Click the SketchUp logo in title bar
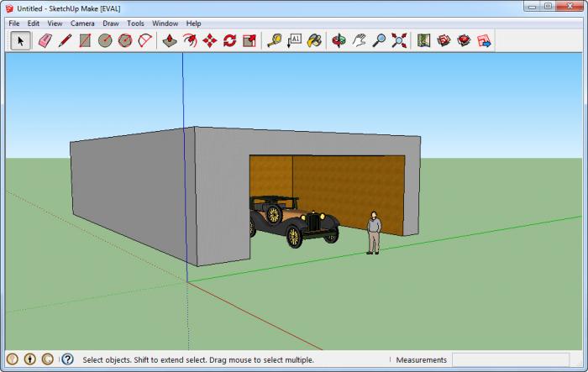Image resolution: width=588 pixels, height=372 pixels. click(x=9, y=8)
